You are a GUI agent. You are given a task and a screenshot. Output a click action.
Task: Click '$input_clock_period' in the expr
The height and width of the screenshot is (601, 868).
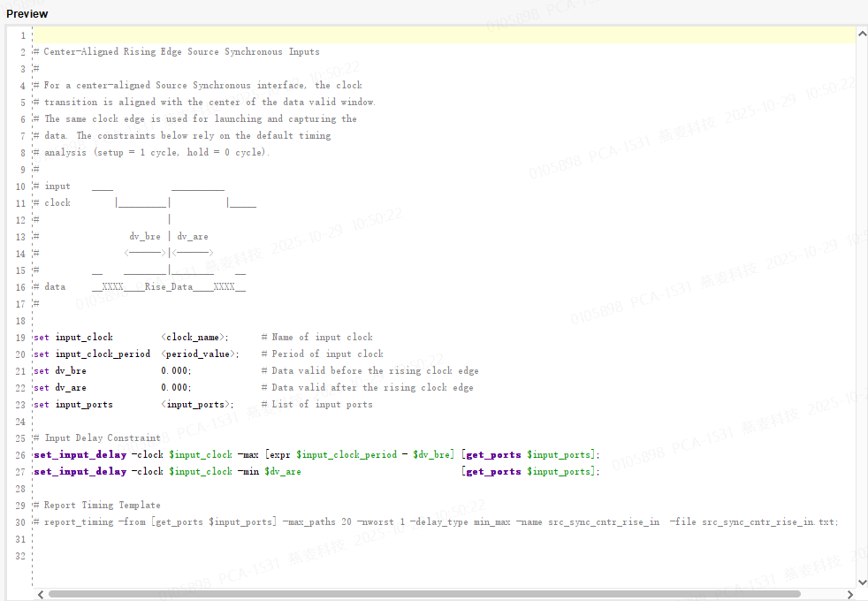click(x=346, y=455)
